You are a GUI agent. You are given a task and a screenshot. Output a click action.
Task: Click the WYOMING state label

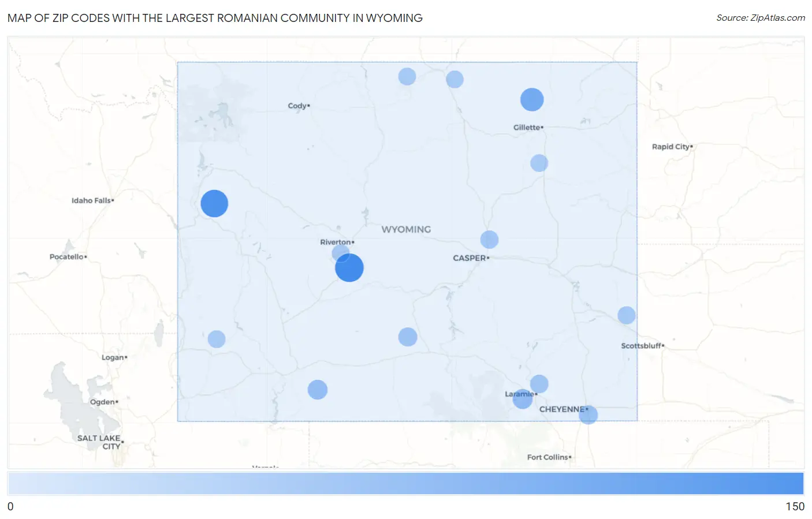click(x=406, y=229)
